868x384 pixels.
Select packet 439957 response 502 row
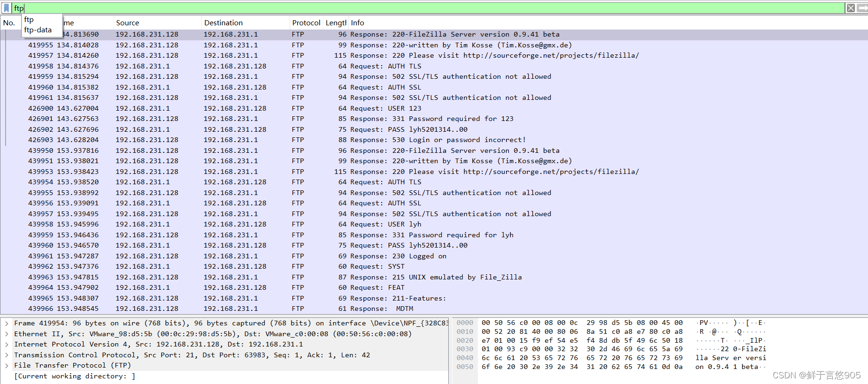(434, 214)
